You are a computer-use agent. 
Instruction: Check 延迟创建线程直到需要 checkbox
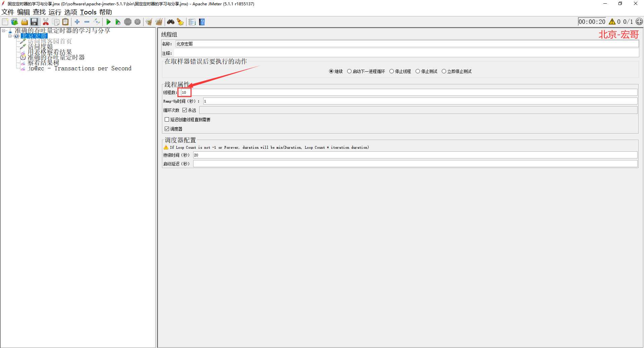point(167,119)
